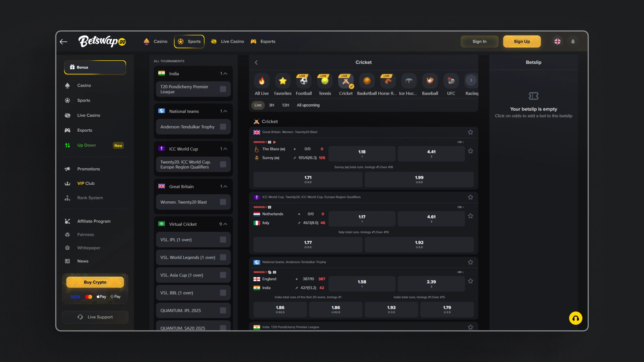Check the QUANTUM. IPL 2025 checkbox
This screenshot has width=644, height=362.
[223, 310]
